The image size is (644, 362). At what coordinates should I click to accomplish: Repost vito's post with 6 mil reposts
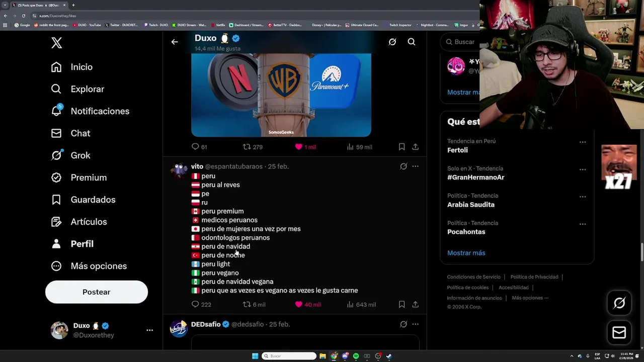[254, 305]
